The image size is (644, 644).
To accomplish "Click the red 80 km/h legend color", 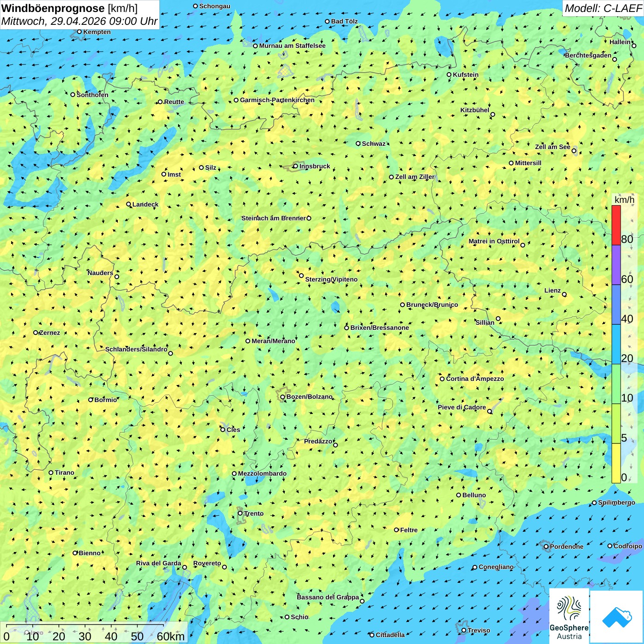I will point(616,225).
